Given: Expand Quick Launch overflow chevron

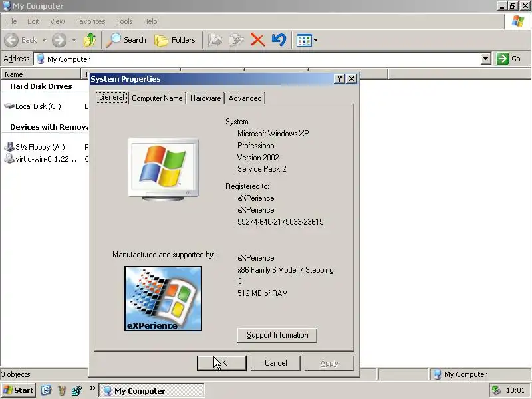Looking at the screenshot, I should click(92, 388).
